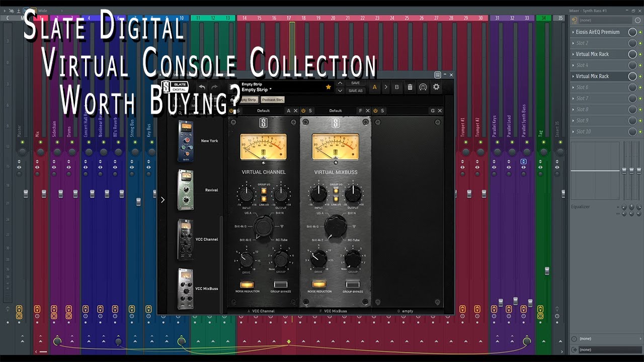Toggle power on the empty slot G

[375, 111]
